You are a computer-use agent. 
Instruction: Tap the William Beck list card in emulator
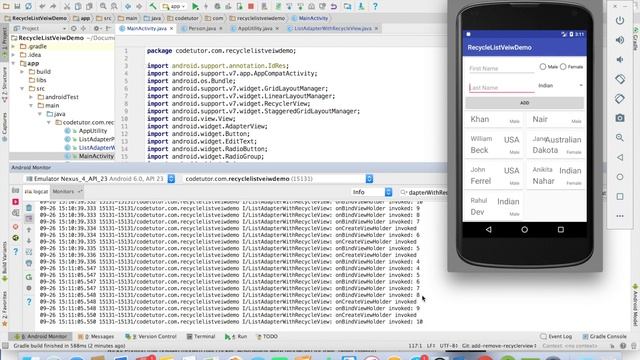495,144
